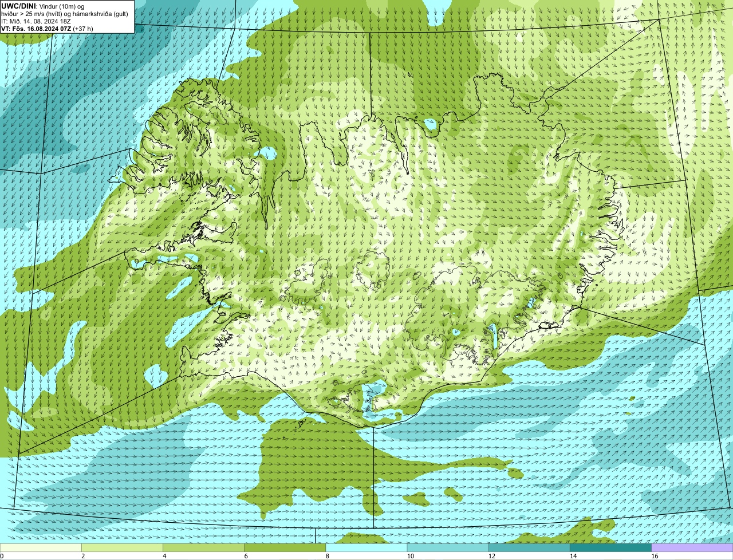733x560 pixels.
Task: Choose the 12–14 legend color segment
Action: pos(529,548)
